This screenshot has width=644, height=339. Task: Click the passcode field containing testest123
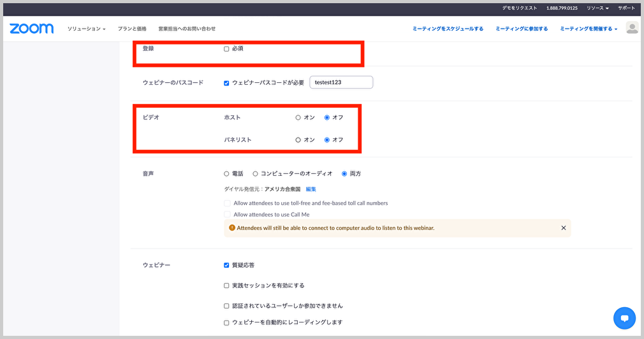[x=341, y=82]
